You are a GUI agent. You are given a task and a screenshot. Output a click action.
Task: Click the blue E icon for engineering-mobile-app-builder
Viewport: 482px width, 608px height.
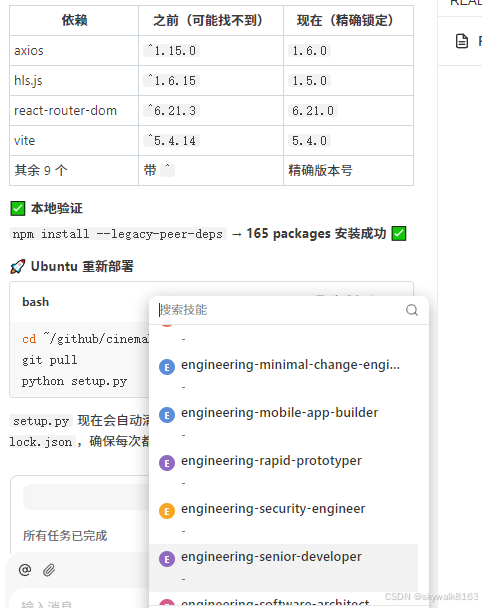[167, 415]
